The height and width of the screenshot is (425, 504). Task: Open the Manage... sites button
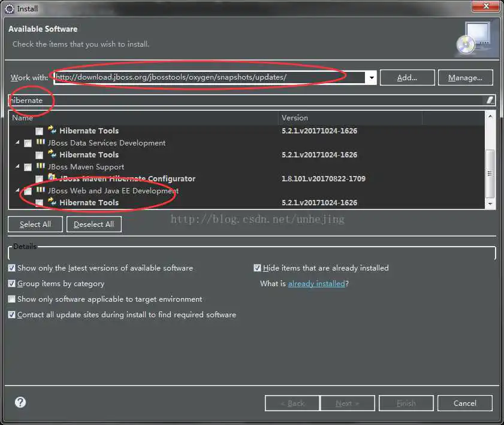tap(465, 77)
